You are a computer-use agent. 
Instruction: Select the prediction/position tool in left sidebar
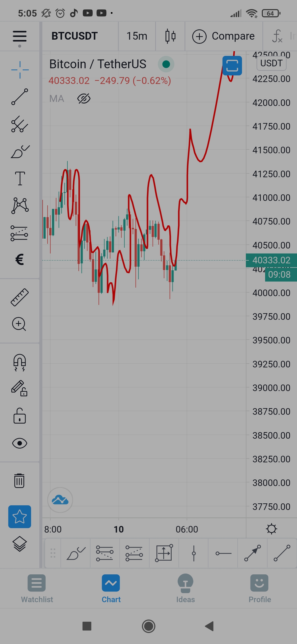(x=19, y=233)
